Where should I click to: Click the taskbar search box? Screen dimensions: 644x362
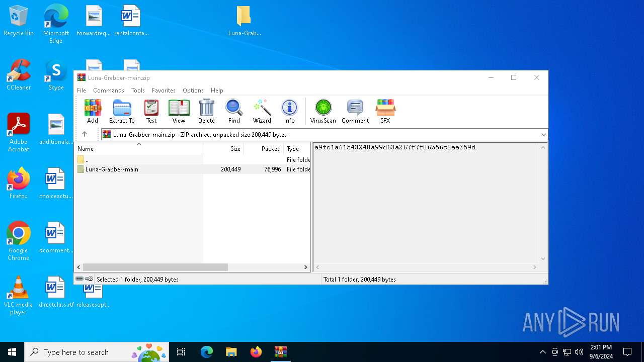[x=97, y=352]
